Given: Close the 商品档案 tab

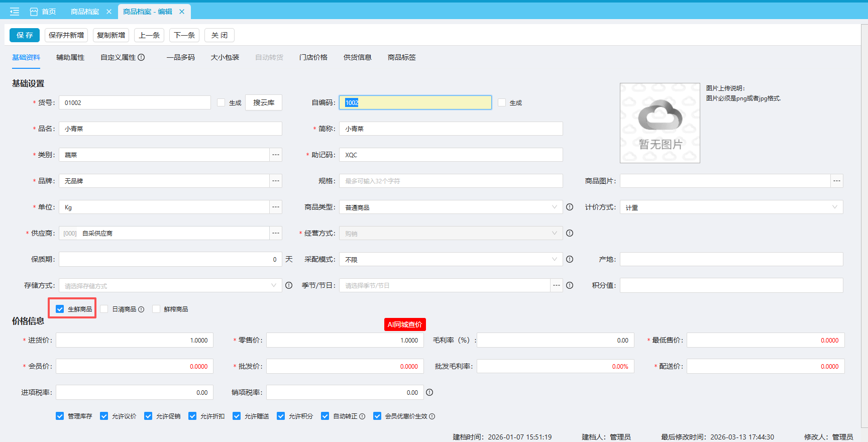Looking at the screenshot, I should 109,12.
